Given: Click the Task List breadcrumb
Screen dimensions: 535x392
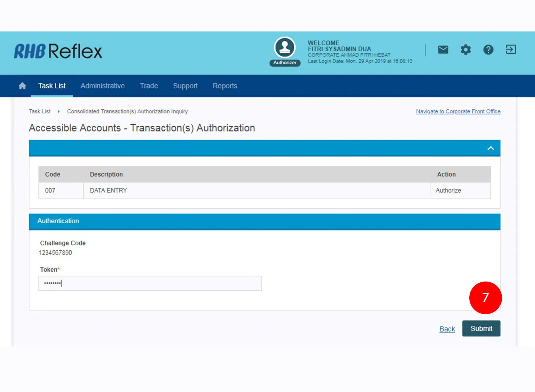Looking at the screenshot, I should coord(40,111).
